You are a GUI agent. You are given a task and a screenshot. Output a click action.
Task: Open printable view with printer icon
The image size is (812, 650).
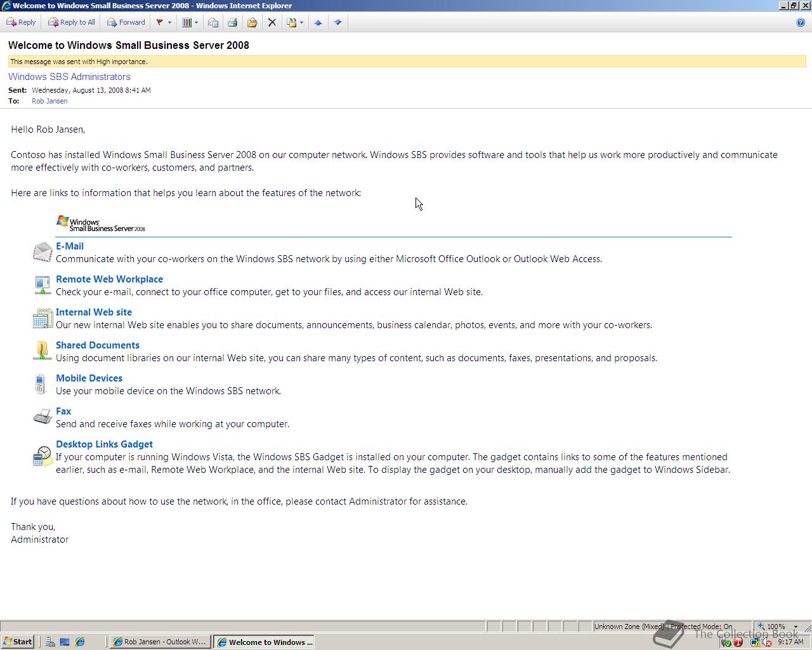pyautogui.click(x=232, y=22)
